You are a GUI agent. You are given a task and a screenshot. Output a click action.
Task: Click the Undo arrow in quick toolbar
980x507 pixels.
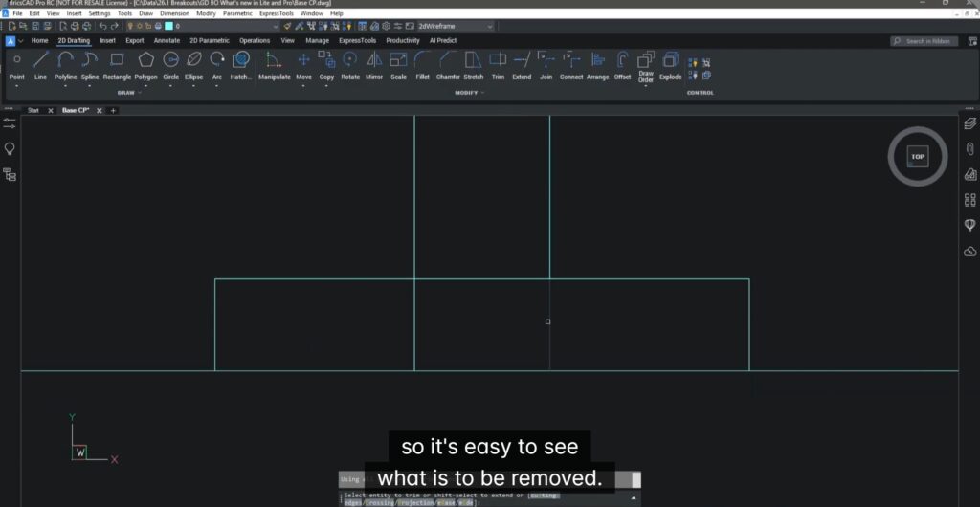[x=102, y=26]
